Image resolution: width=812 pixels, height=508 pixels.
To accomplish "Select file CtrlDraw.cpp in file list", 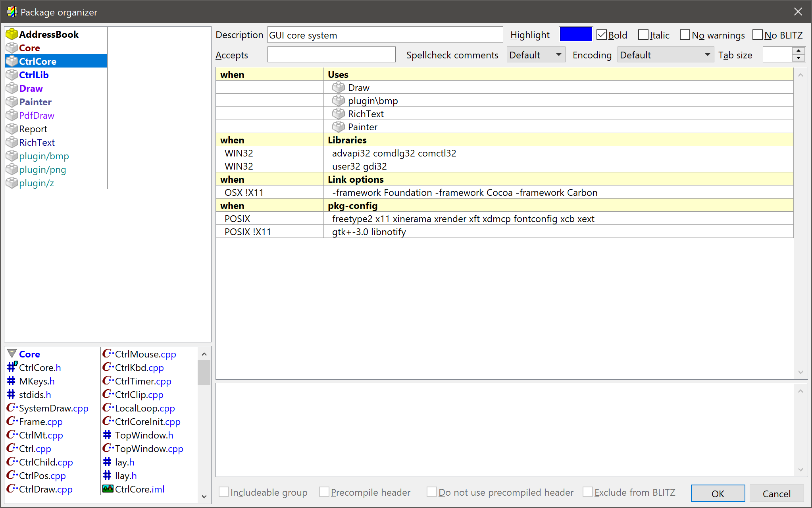I will (x=46, y=489).
